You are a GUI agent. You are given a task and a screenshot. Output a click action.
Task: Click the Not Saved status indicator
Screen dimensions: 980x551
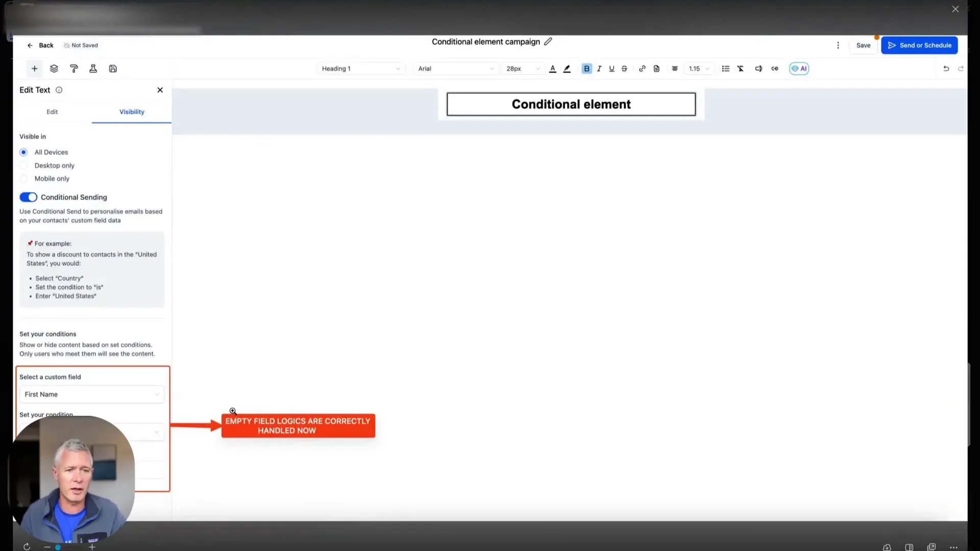81,45
